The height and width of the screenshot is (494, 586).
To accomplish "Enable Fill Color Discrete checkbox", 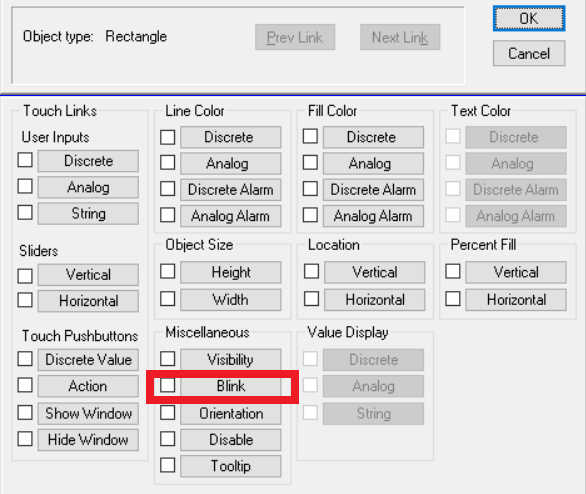I will point(310,136).
